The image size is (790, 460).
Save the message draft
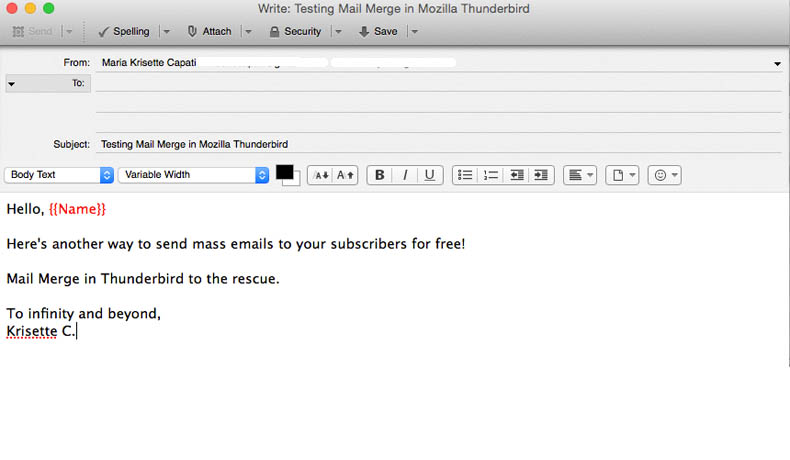pyautogui.click(x=378, y=31)
